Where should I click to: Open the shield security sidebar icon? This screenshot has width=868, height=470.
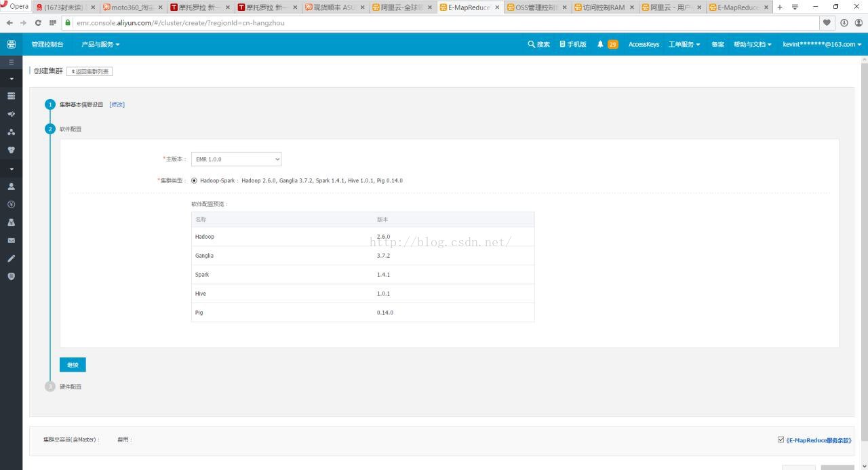click(11, 276)
